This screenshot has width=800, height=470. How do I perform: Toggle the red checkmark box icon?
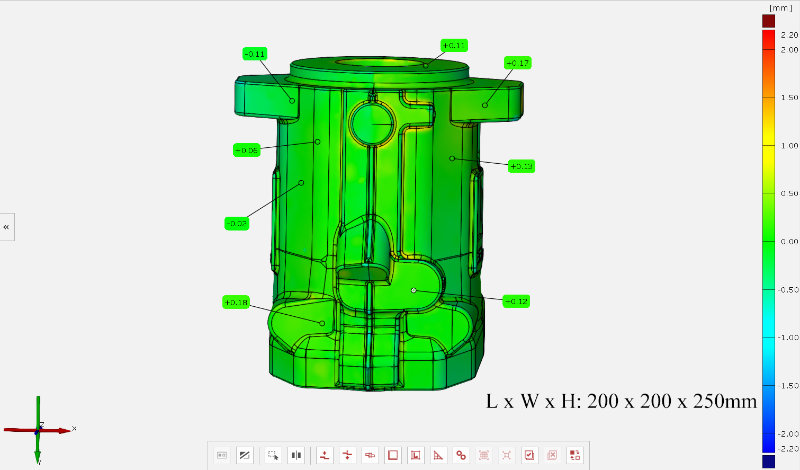tap(529, 455)
